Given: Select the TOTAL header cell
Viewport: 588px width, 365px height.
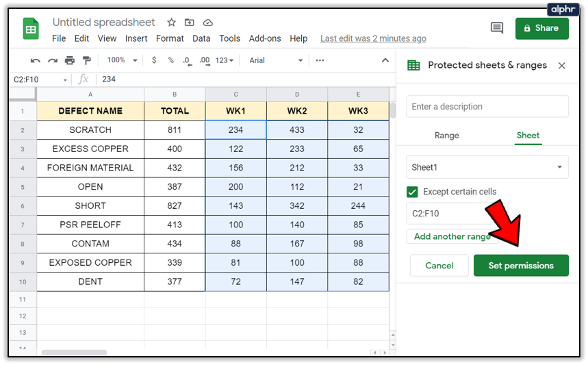Looking at the screenshot, I should (175, 111).
